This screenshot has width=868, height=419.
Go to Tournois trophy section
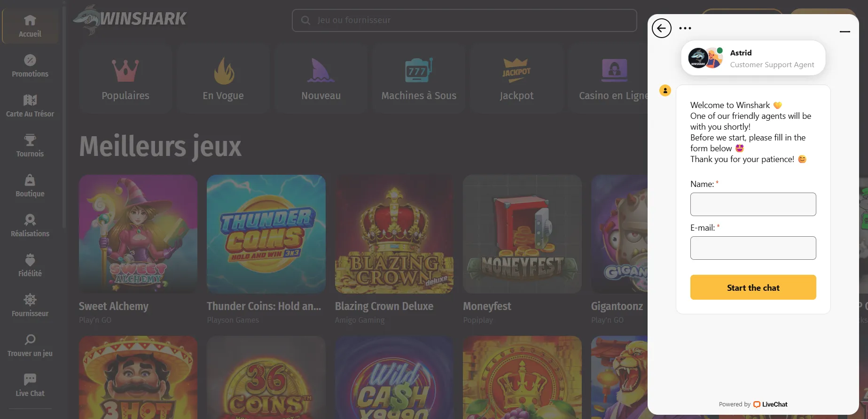30,146
